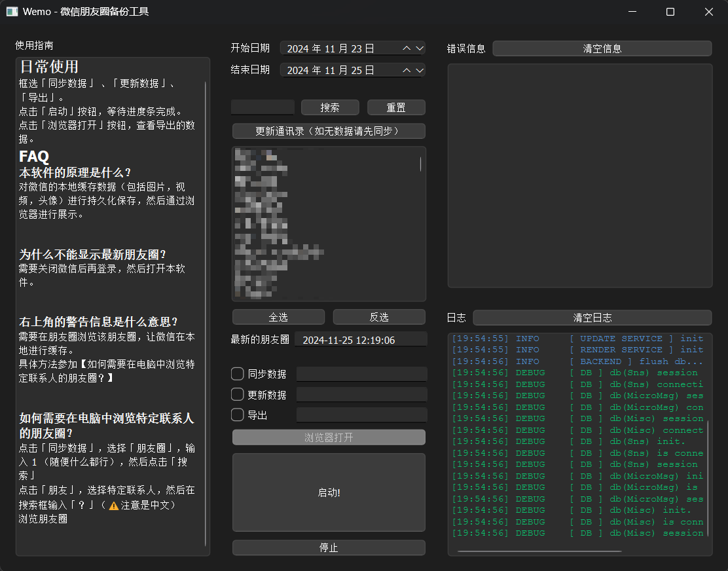Viewport: 728px width, 571px height.
Task: Select all contacts with 全选
Action: click(278, 316)
